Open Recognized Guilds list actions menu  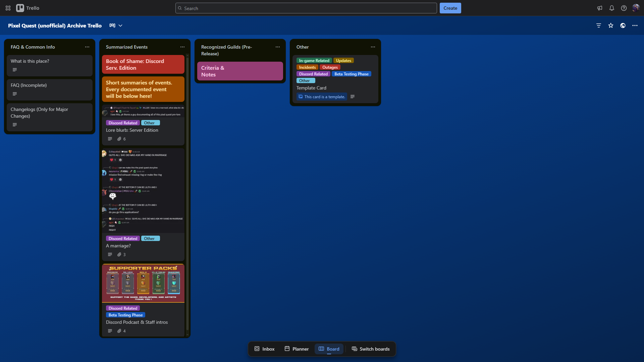click(x=277, y=47)
